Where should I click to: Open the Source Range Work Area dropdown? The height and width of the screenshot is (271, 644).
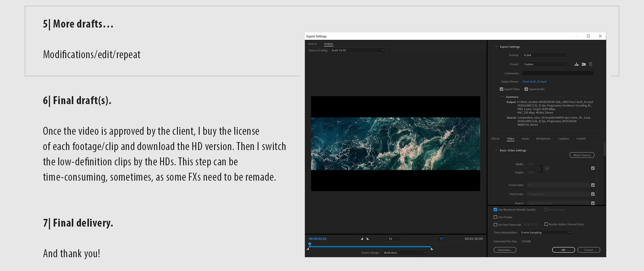[405, 253]
